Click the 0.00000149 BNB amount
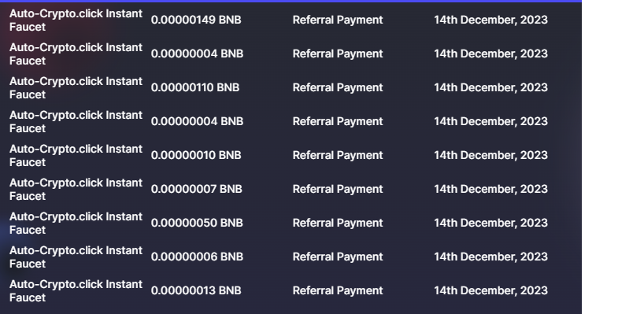The height and width of the screenshot is (314, 644). point(196,20)
